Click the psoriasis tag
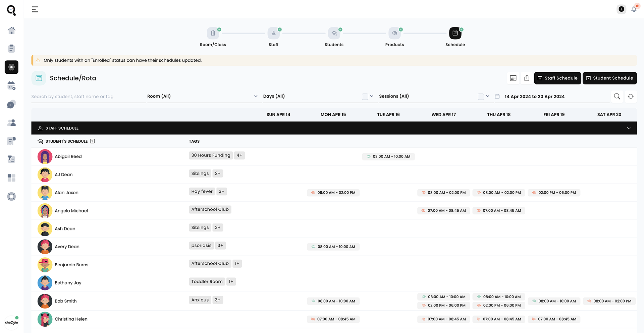The width and height of the screenshot is (644, 333). point(201,246)
